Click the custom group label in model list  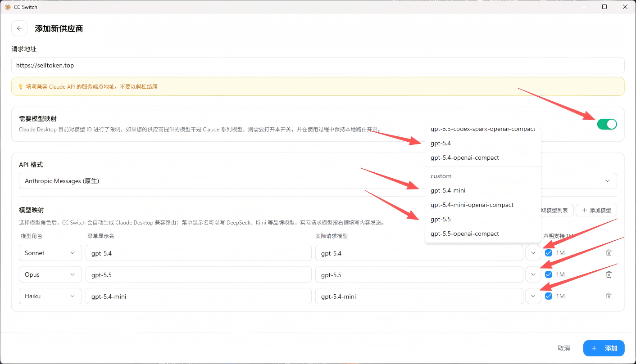click(441, 176)
